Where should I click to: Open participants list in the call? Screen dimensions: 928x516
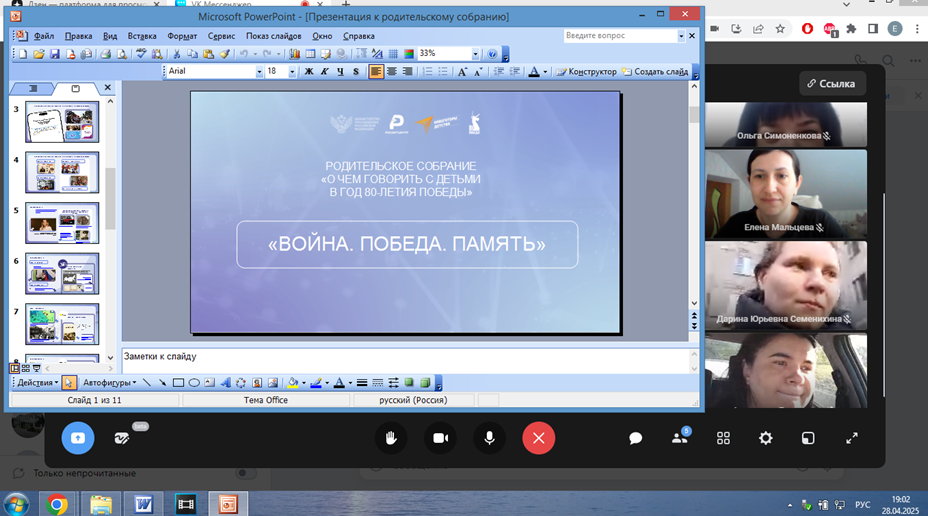point(679,438)
